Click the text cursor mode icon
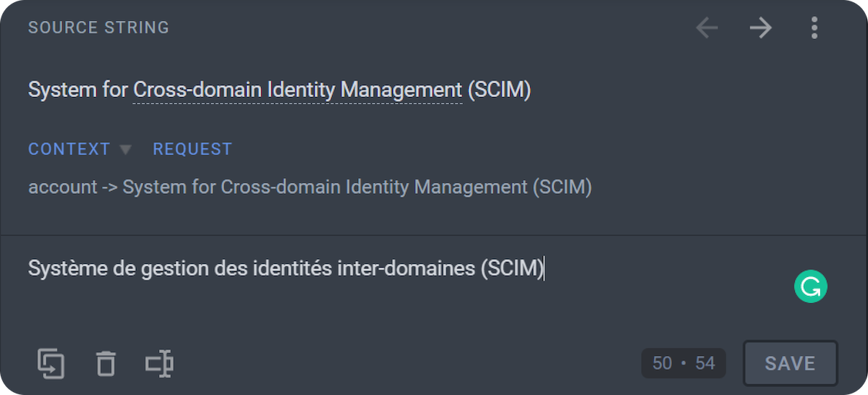The height and width of the screenshot is (395, 868). (159, 363)
